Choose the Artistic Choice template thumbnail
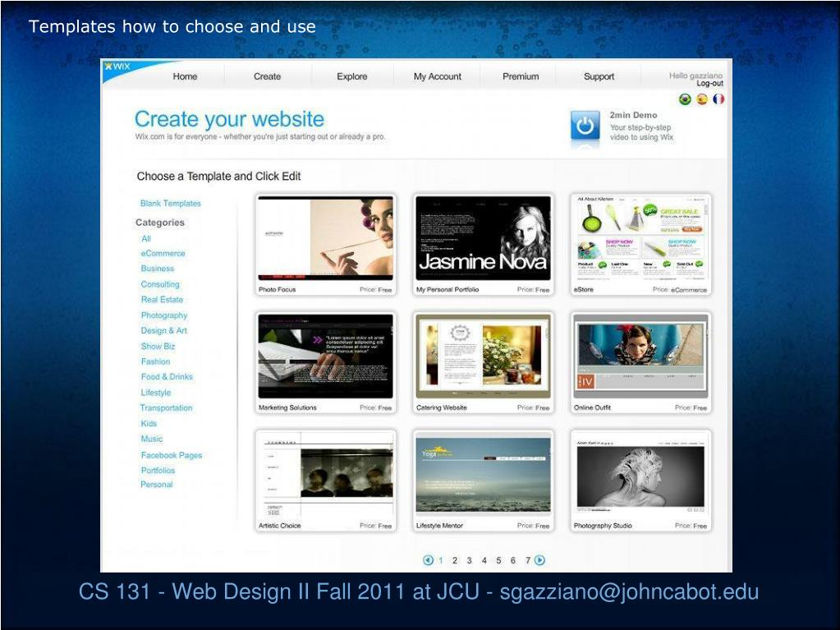This screenshot has width=840, height=630. (x=325, y=475)
